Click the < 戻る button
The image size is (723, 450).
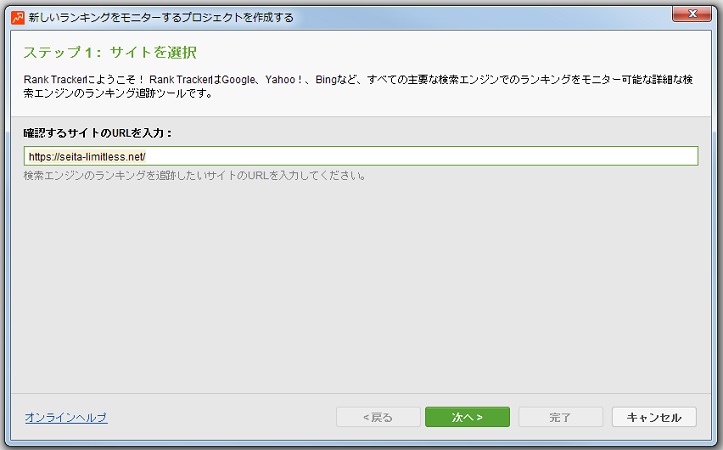click(x=378, y=417)
